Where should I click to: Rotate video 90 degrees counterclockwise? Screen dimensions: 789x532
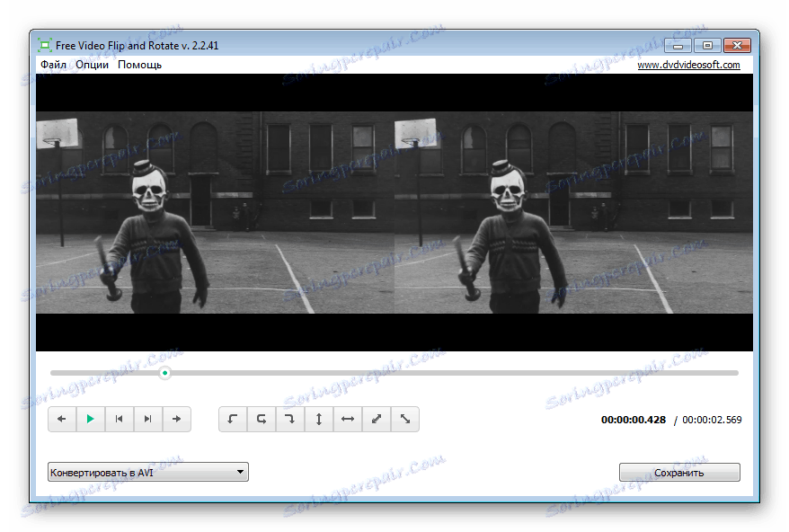pos(233,420)
